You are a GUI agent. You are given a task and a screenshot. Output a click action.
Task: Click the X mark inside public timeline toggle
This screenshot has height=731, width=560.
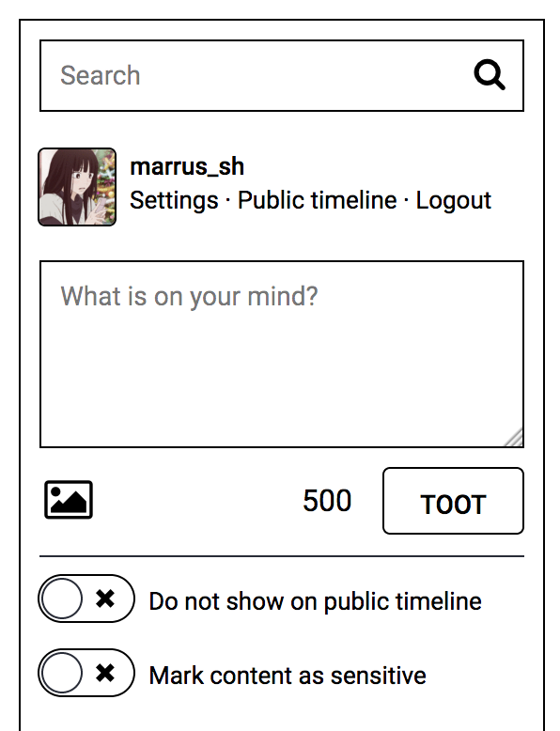tap(105, 599)
